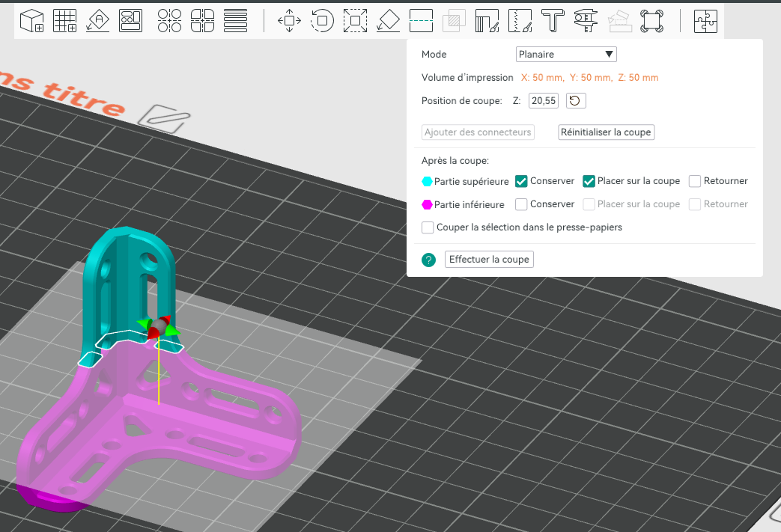Check Retourner for Partie supérieure

tap(695, 181)
